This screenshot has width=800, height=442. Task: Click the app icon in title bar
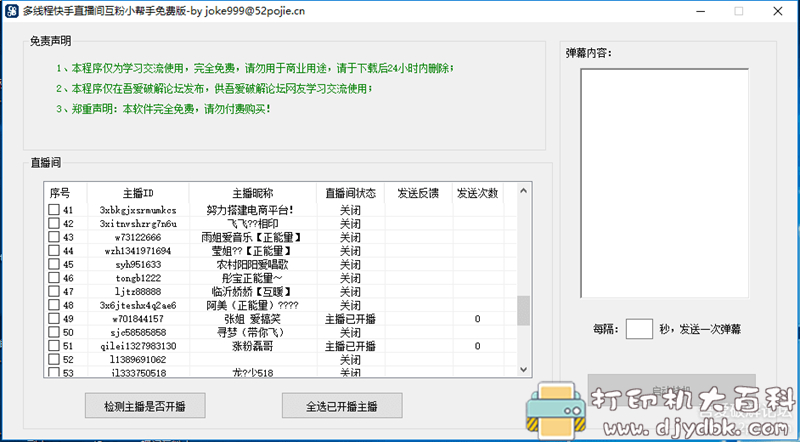[x=11, y=11]
